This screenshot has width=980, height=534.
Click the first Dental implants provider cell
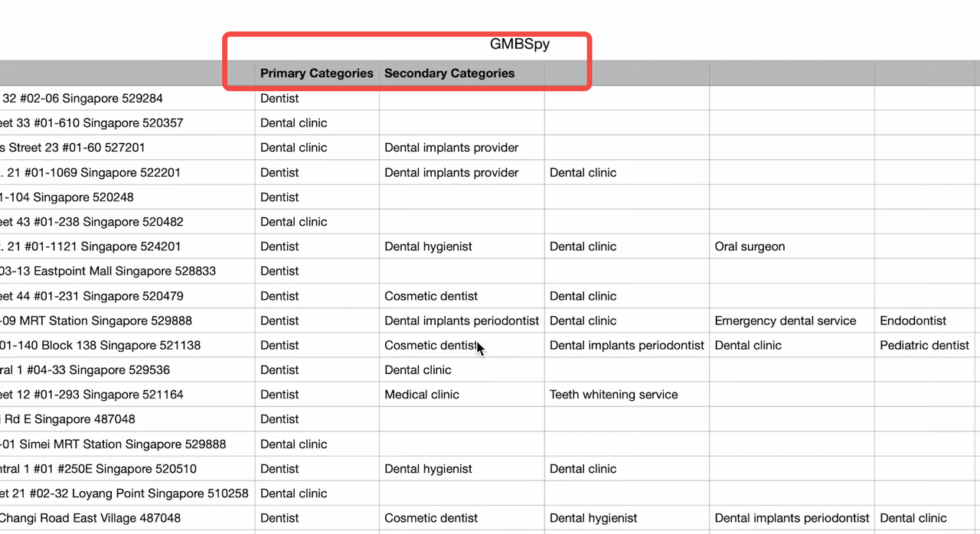462,148
